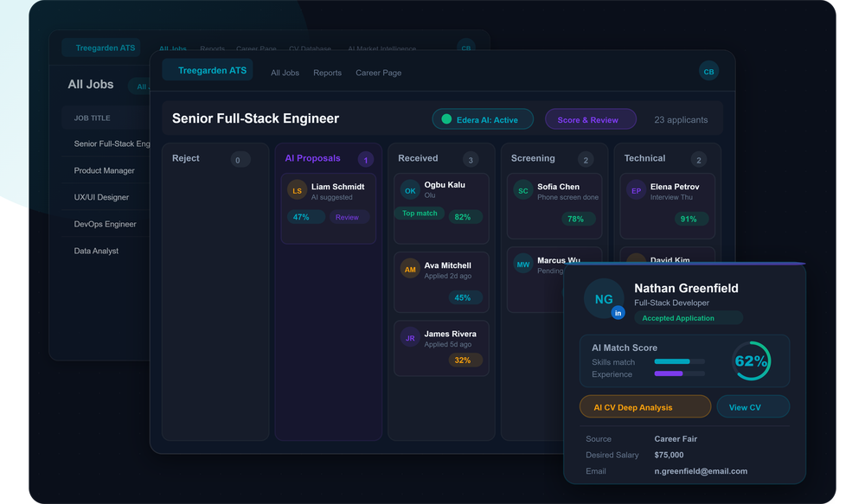Toggle the Edera AI Active status pill
This screenshot has width=865, height=504.
tap(483, 118)
